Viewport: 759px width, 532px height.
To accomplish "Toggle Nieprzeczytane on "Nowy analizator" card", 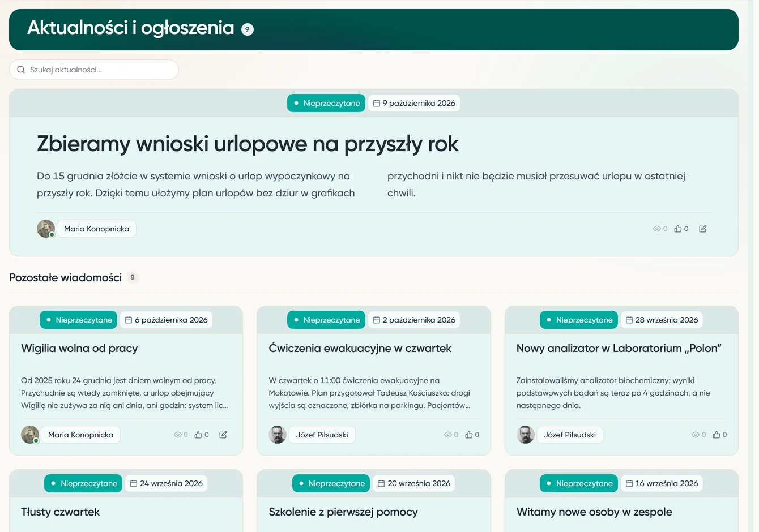I will pos(579,320).
